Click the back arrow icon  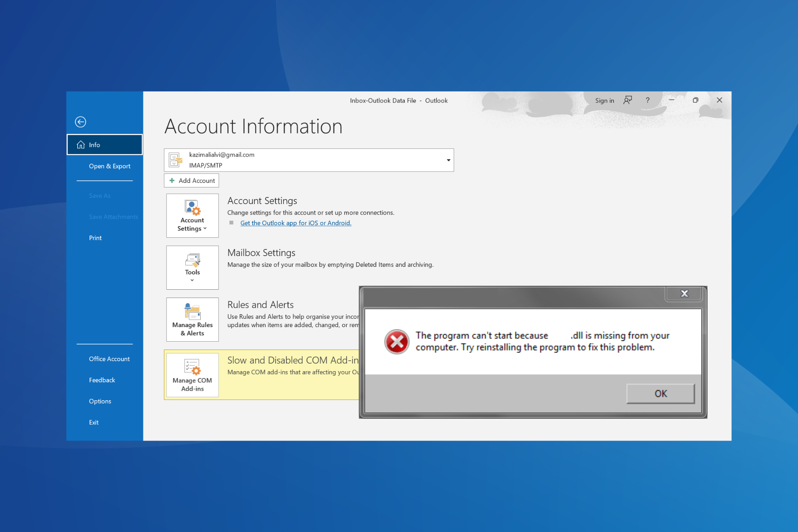pyautogui.click(x=80, y=122)
